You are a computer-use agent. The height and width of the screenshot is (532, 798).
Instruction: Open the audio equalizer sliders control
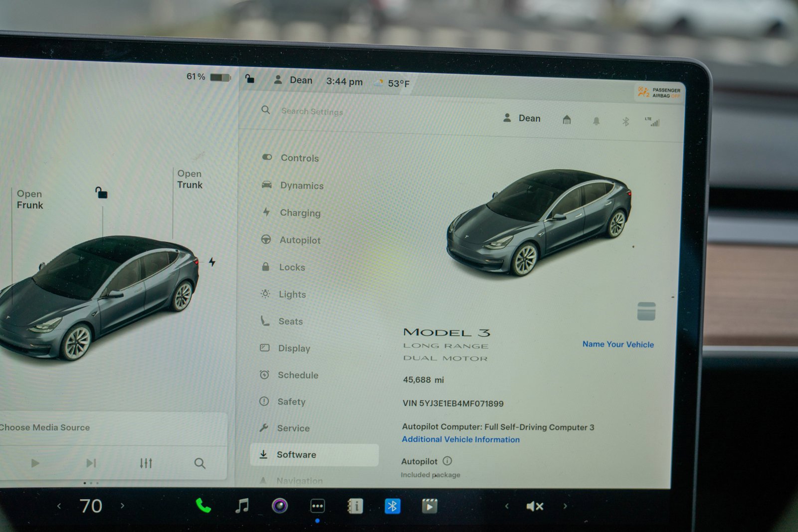point(146,463)
